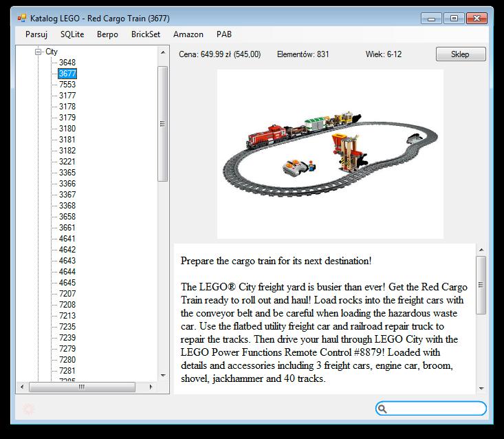
Task: Select set 4645 in the tree
Action: click(67, 283)
